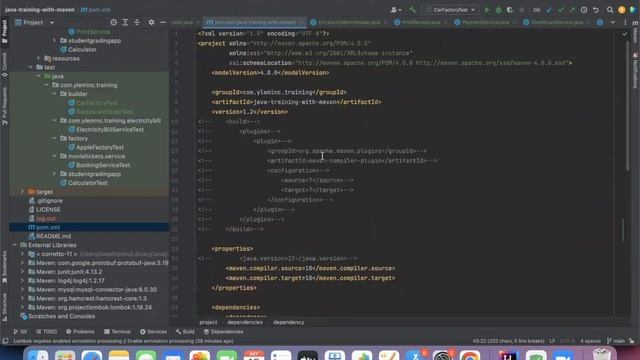Click the project breadcrumb
640x360 pixels.
[208, 322]
